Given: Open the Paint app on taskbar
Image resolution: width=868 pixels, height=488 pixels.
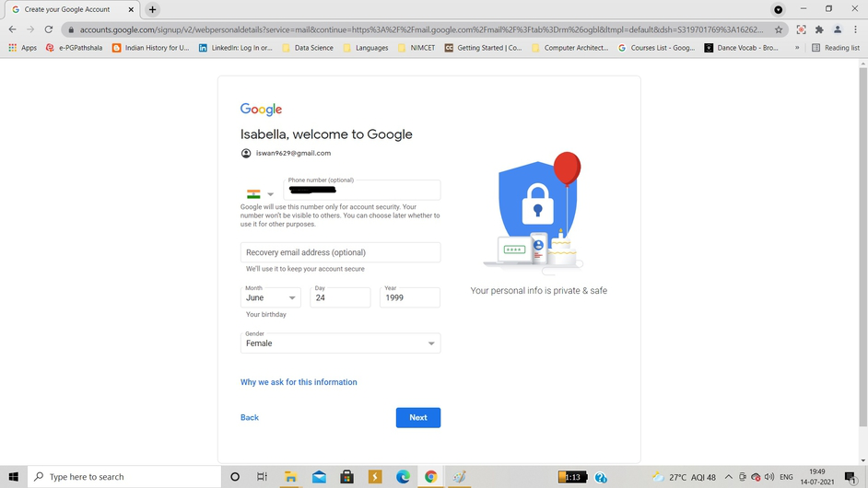Looking at the screenshot, I should (459, 476).
